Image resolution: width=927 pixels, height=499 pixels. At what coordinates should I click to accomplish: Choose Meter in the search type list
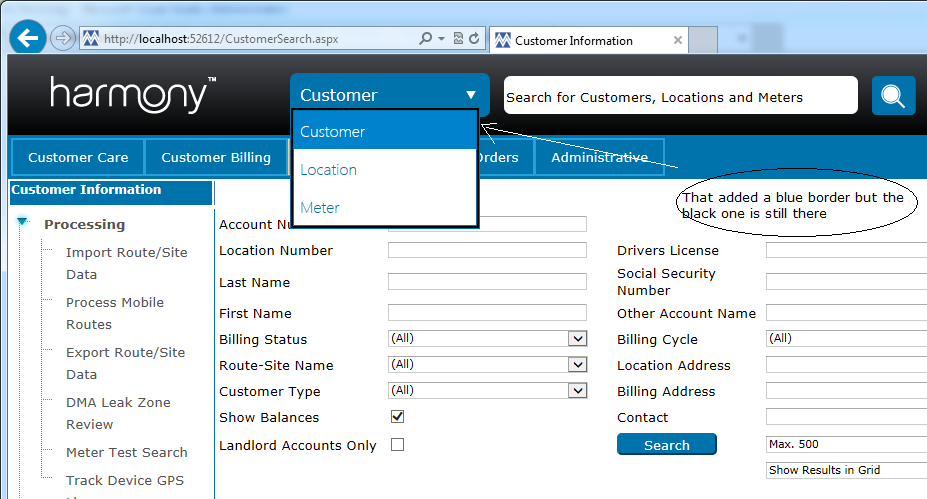click(320, 208)
